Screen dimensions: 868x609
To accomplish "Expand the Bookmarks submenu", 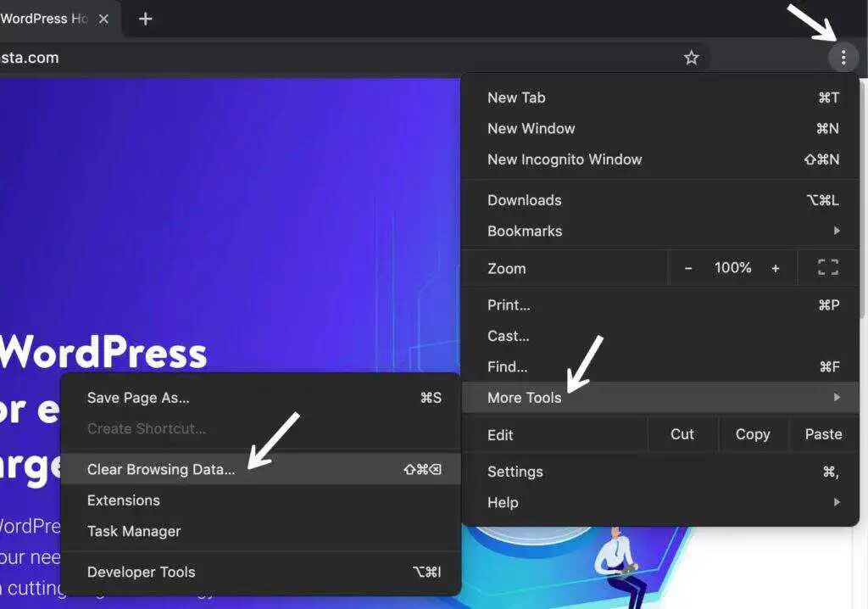I will [661, 231].
